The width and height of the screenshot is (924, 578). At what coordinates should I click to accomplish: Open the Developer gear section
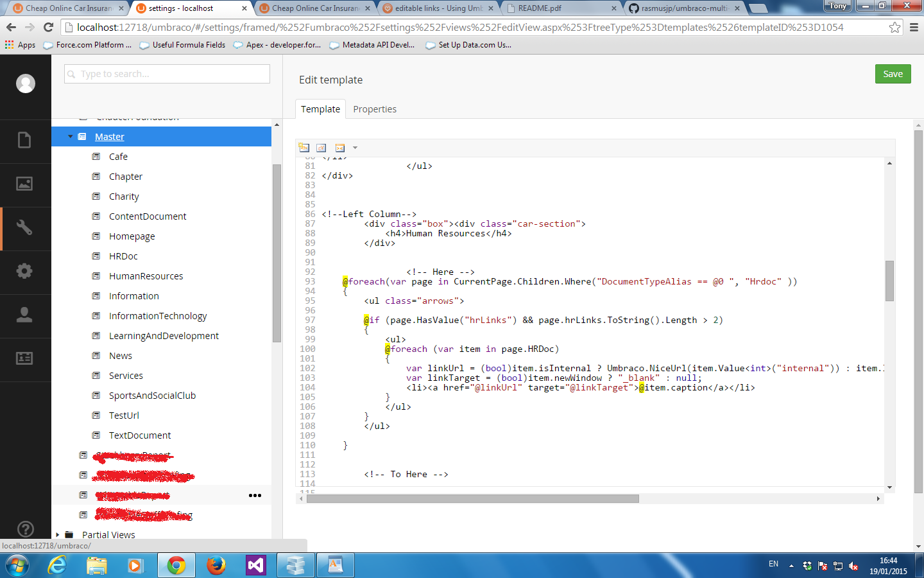pos(24,272)
